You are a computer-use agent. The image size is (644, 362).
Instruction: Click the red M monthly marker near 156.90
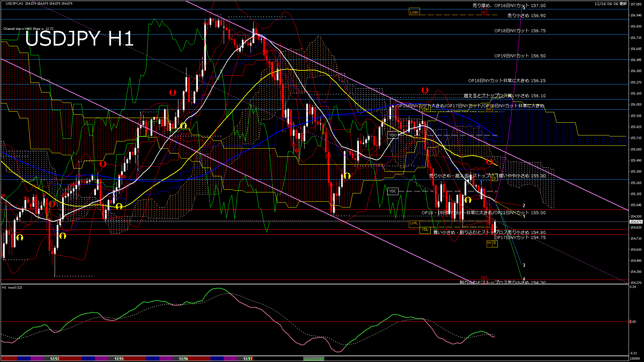coord(484,12)
